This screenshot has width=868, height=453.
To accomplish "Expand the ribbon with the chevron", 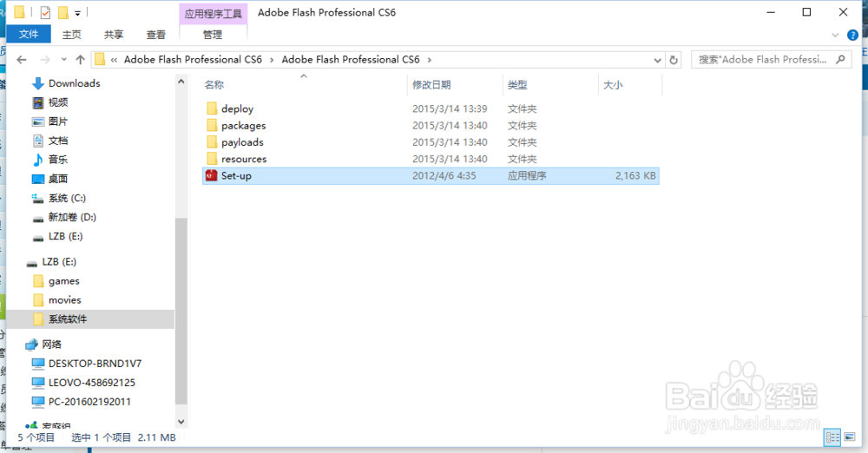I will tap(835, 35).
